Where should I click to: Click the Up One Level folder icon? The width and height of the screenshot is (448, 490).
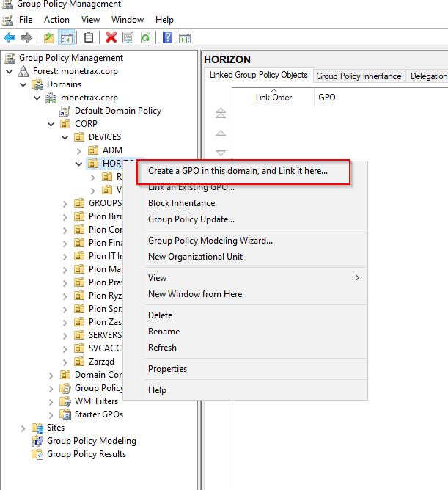click(x=49, y=37)
